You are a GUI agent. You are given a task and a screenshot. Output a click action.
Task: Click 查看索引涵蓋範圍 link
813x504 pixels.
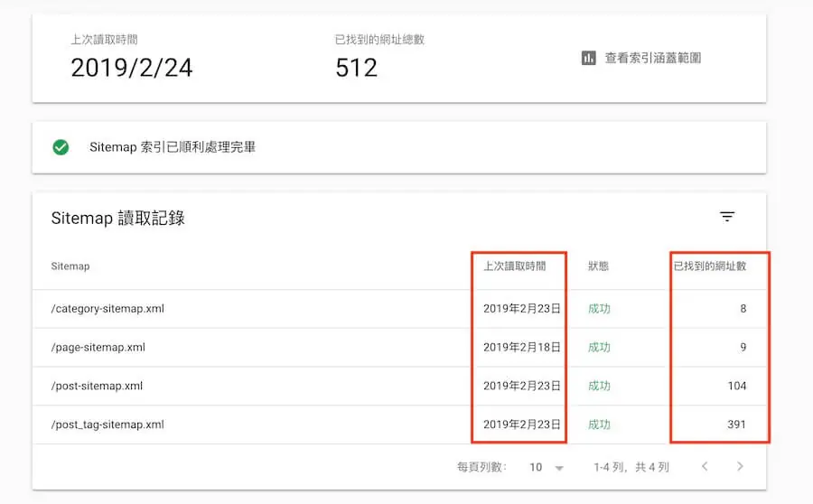click(653, 58)
